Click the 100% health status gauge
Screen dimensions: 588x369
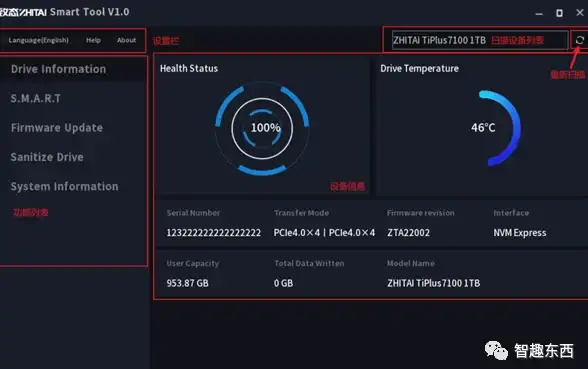pos(262,128)
